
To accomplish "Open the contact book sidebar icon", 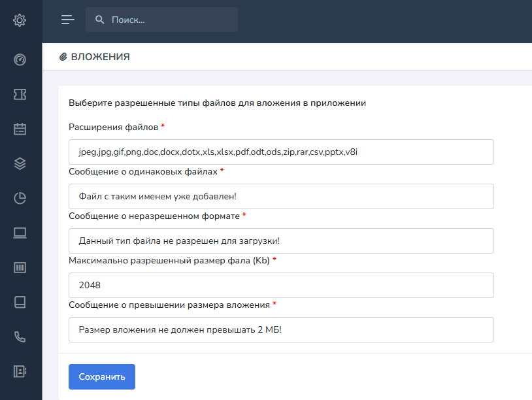I will 20,371.
